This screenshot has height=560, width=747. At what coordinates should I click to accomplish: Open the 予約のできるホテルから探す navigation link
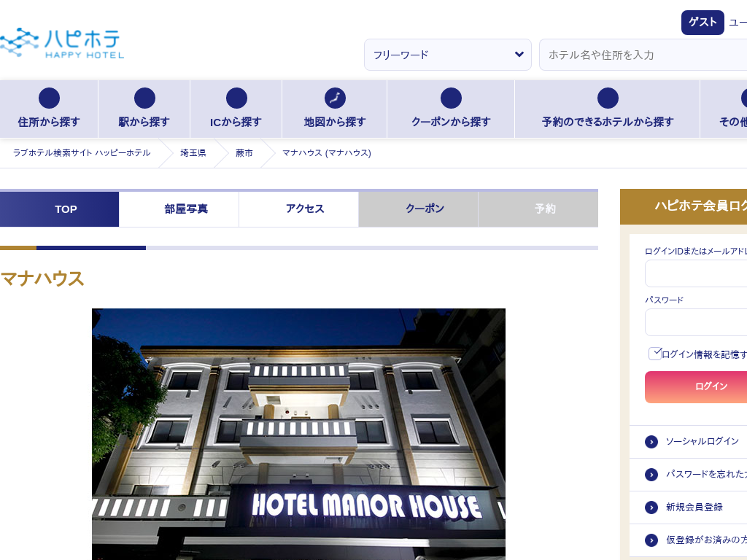[x=608, y=109]
